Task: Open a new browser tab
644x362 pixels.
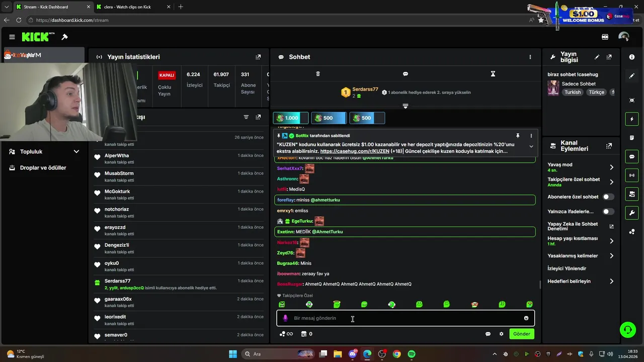Action: click(181, 7)
